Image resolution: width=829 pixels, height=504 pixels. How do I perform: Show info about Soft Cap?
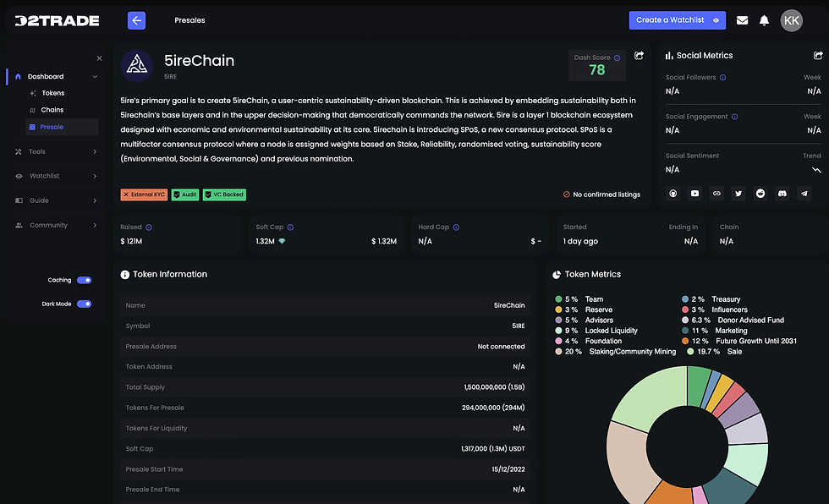(290, 227)
